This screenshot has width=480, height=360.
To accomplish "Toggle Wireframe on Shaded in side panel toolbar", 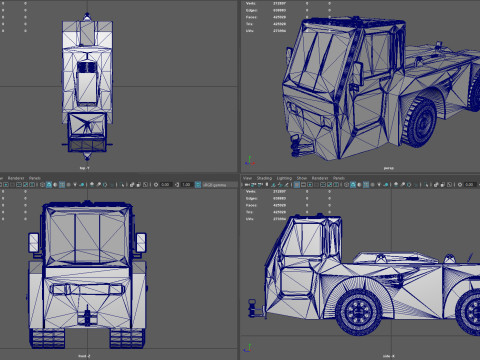I will click(x=366, y=185).
